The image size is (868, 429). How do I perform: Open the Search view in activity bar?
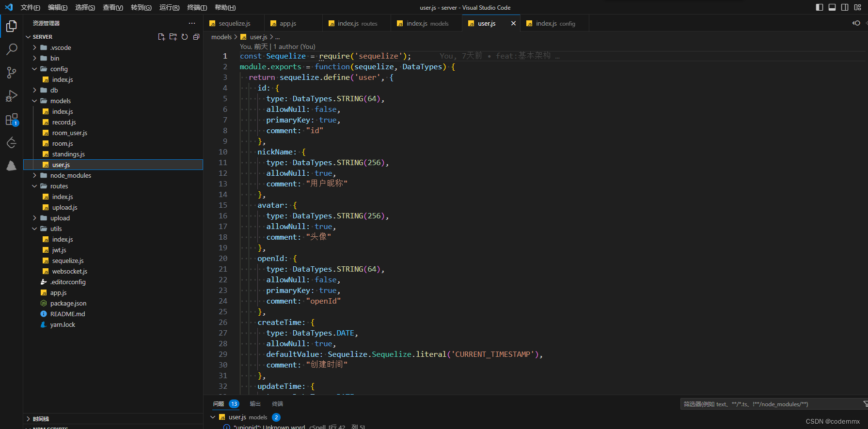tap(12, 49)
